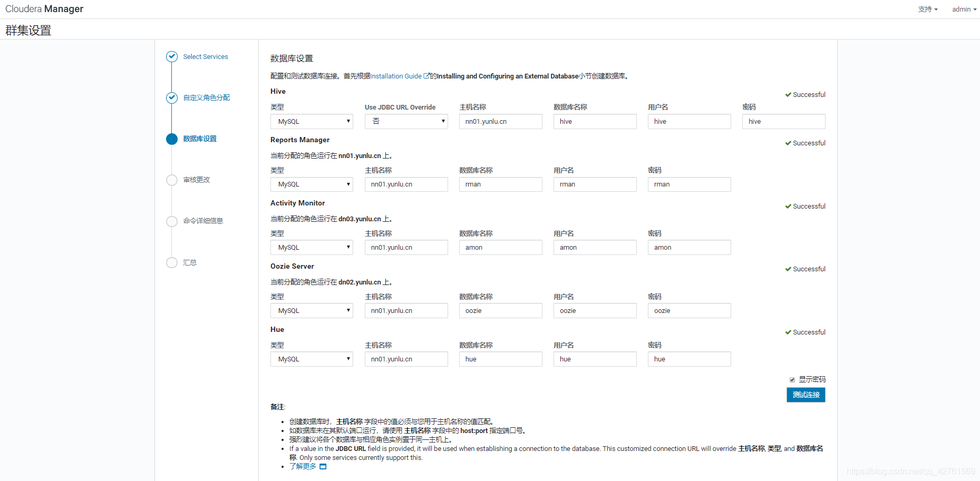Click the Reports Manager 密码 field
980x481 pixels.
click(690, 184)
